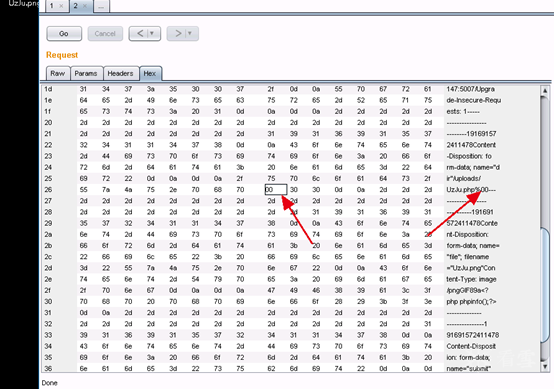This screenshot has height=389, width=554.
Task: Open the Params tab
Action: (86, 73)
